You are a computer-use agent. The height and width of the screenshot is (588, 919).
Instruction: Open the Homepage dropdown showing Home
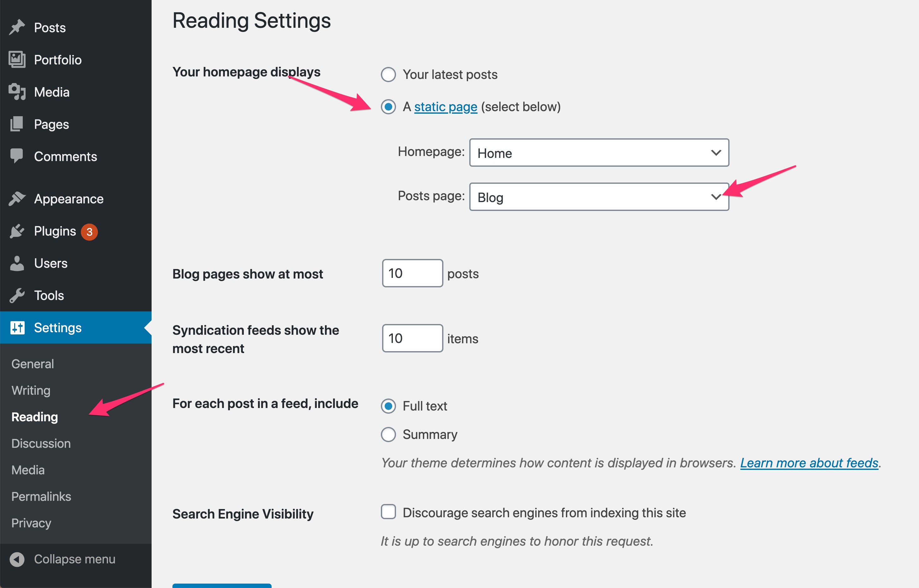[x=599, y=153]
